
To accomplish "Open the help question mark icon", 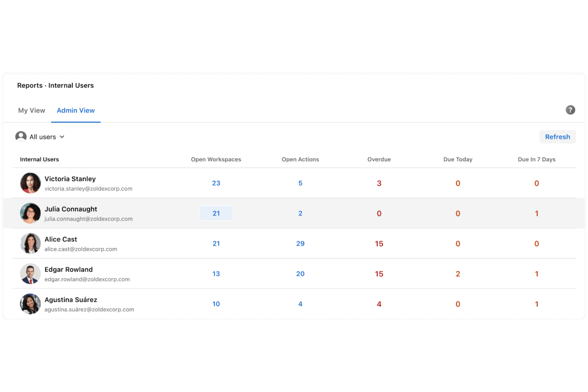I will click(570, 110).
